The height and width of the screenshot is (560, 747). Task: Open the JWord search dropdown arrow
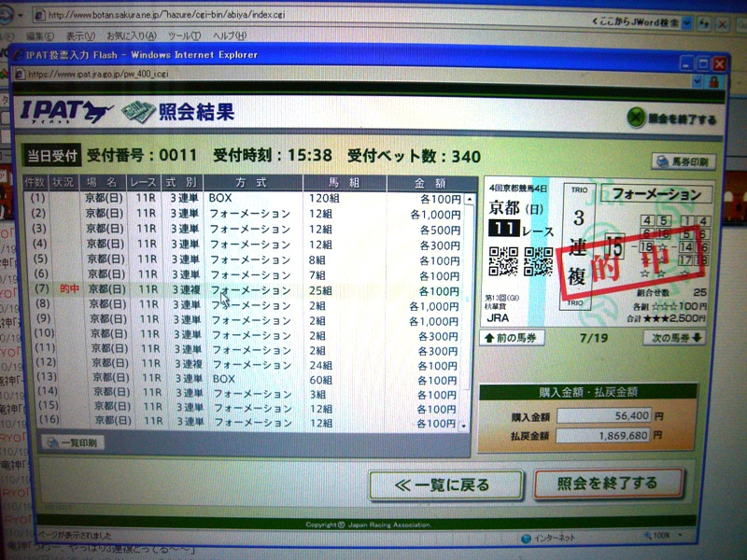click(688, 20)
